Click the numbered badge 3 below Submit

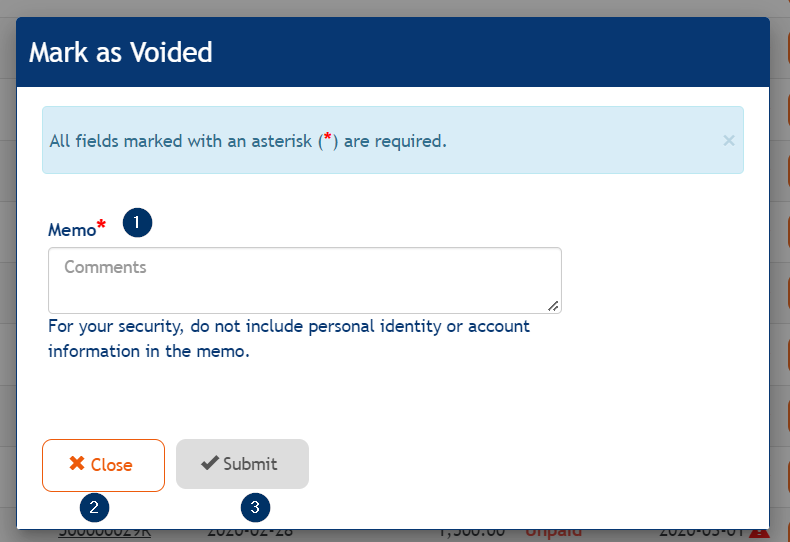coord(255,507)
